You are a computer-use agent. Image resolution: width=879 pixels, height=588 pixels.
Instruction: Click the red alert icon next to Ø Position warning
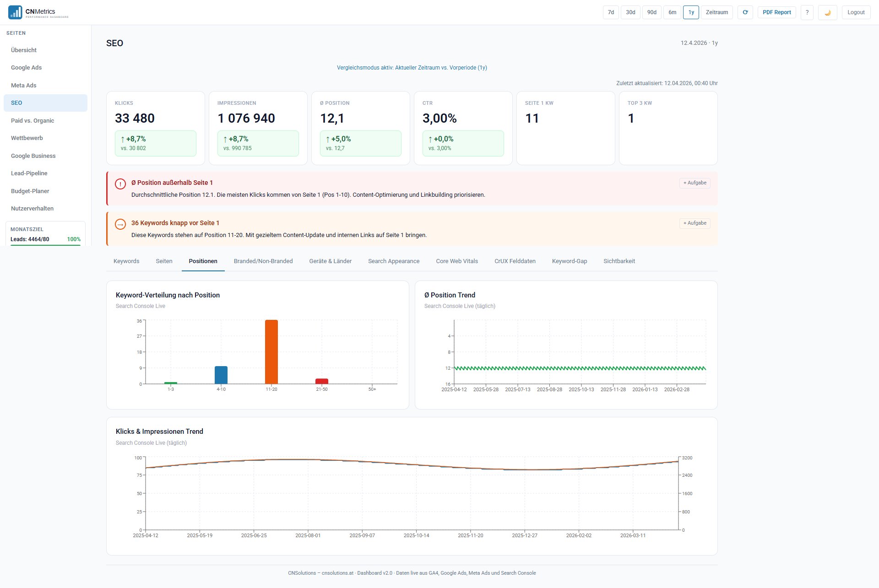(x=120, y=183)
